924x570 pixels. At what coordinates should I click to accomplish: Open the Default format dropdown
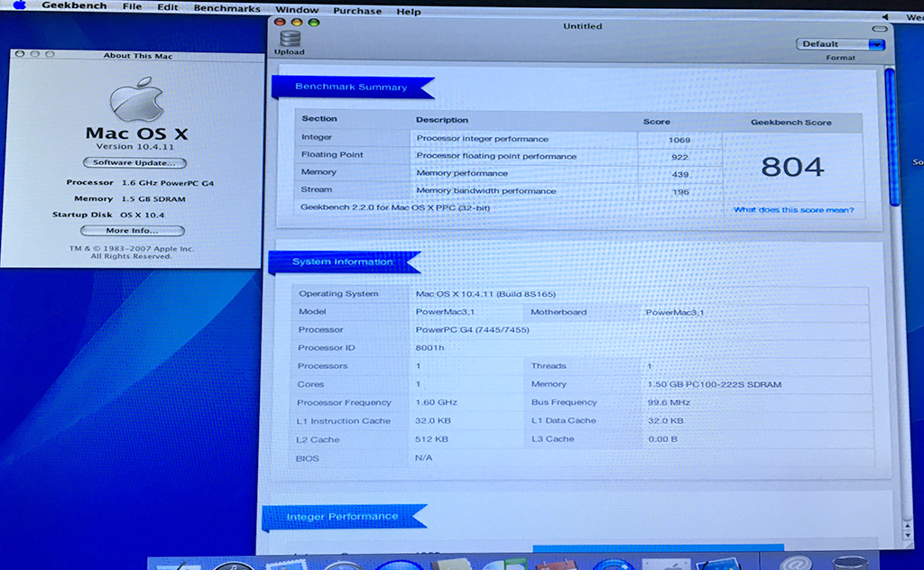840,44
